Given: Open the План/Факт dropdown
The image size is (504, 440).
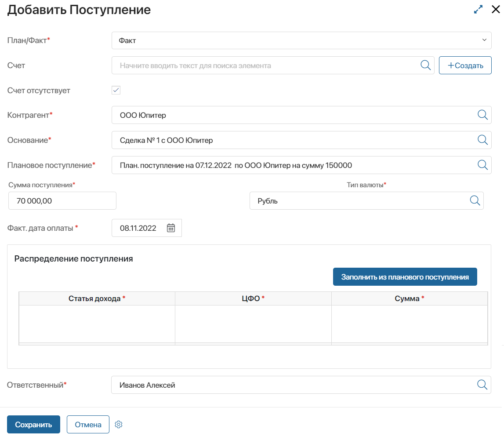Looking at the screenshot, I should coord(301,40).
